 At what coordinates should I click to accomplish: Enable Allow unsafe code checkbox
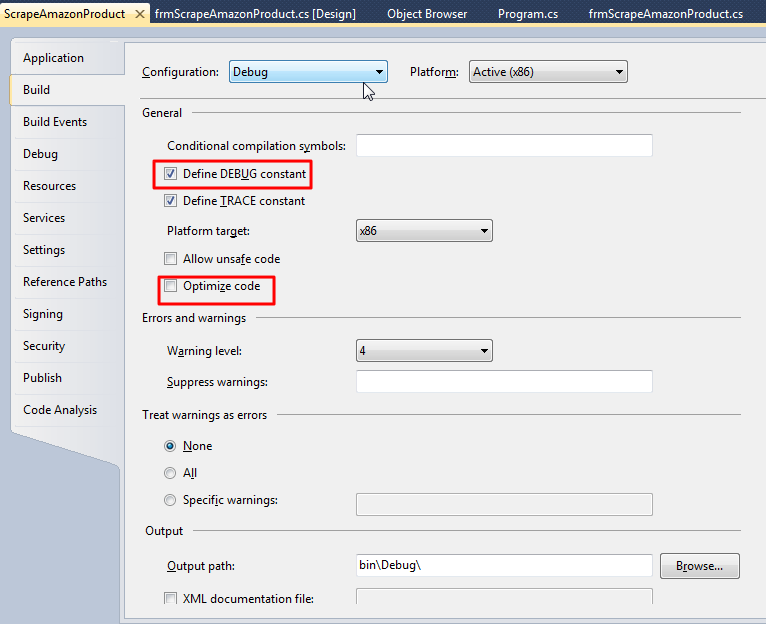coord(170,258)
